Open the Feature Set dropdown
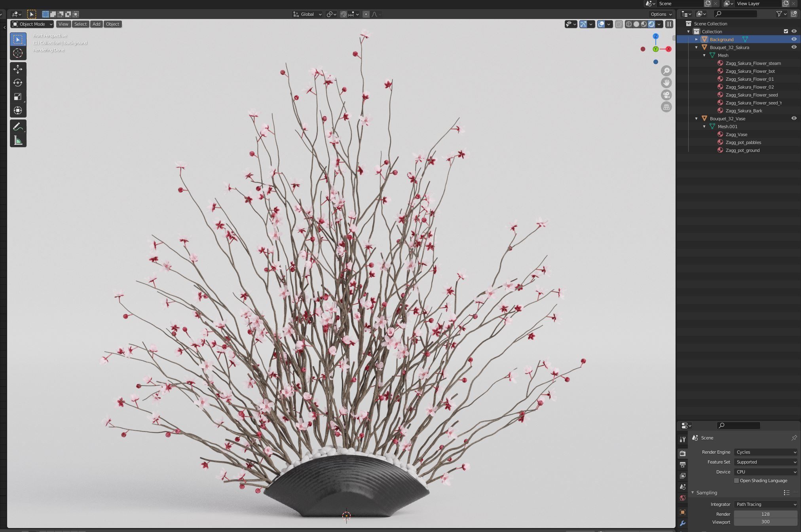801x532 pixels. click(765, 462)
